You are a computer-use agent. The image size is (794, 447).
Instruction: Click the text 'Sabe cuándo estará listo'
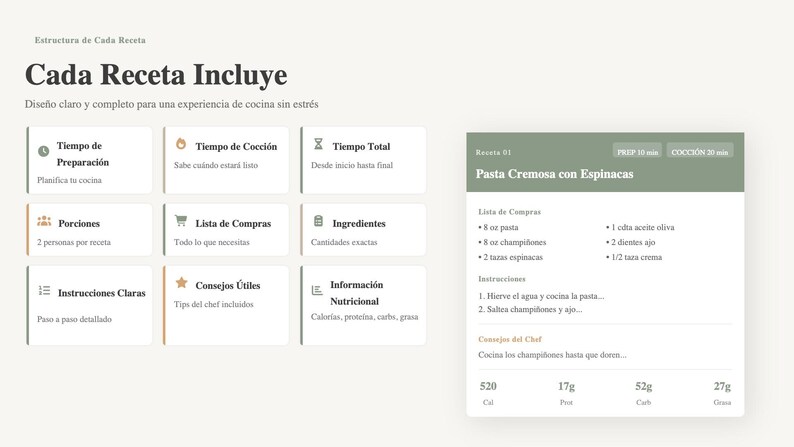(x=216, y=165)
